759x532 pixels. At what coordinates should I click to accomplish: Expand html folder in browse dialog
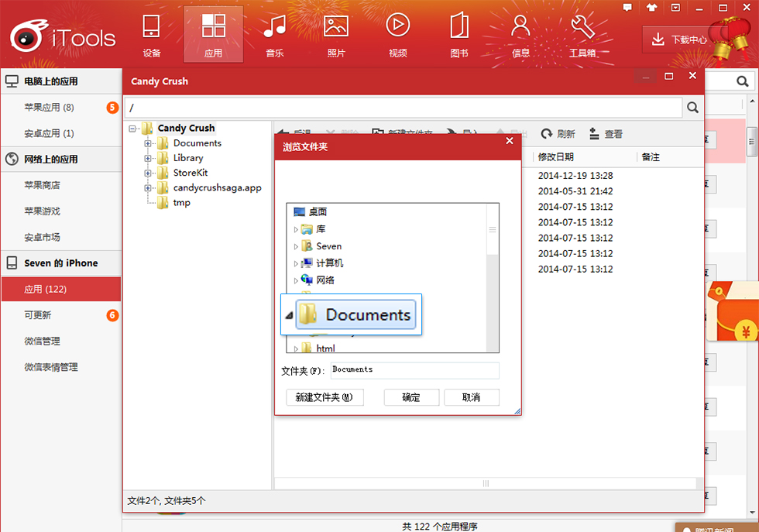point(296,348)
